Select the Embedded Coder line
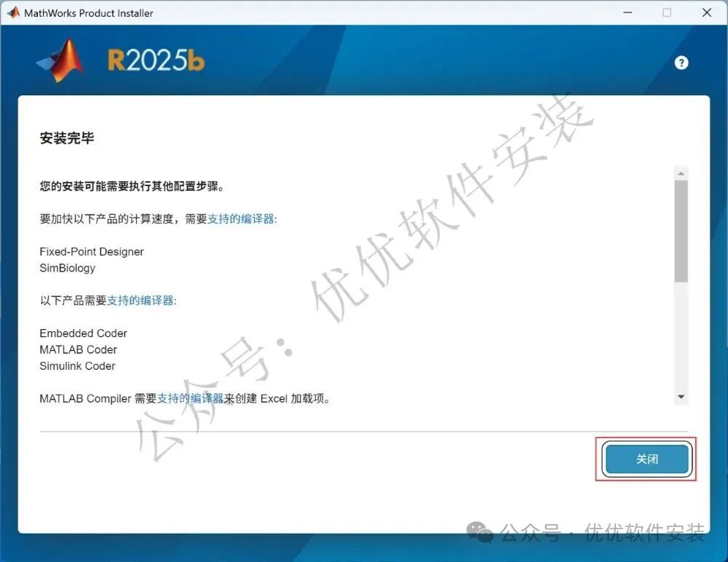Image resolution: width=728 pixels, height=562 pixels. click(x=83, y=333)
